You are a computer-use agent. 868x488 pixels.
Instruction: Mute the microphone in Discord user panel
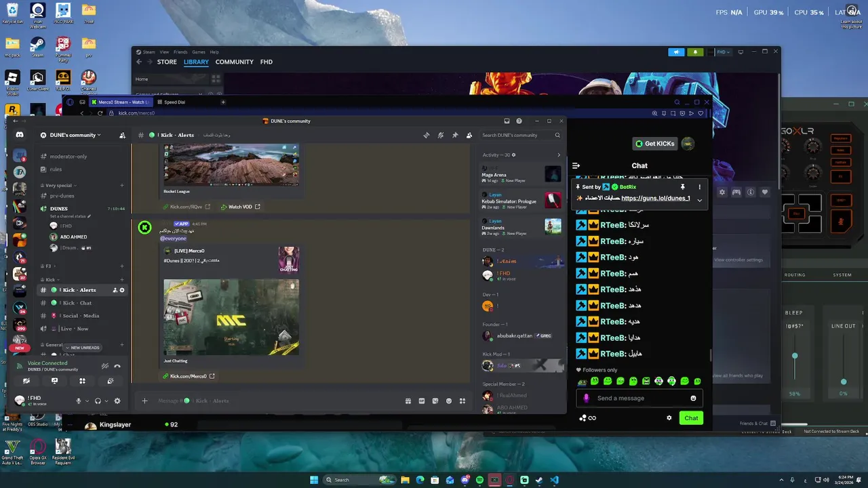click(x=78, y=401)
